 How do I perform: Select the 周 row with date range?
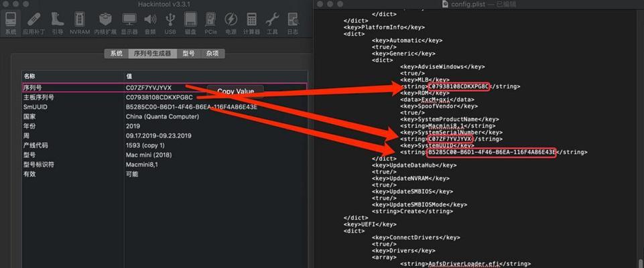click(x=164, y=135)
